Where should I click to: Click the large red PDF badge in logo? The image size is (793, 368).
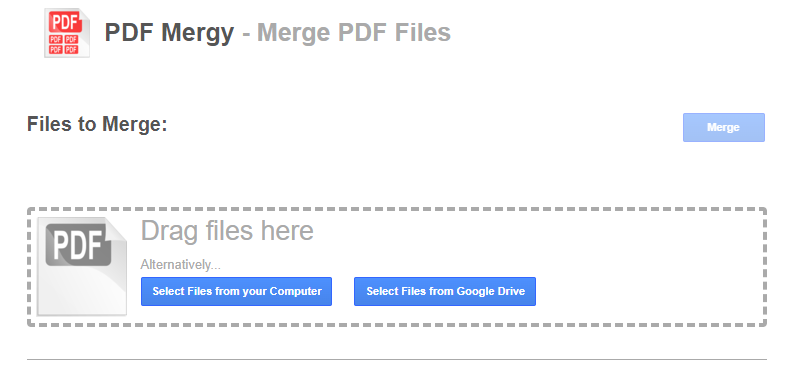[66, 22]
